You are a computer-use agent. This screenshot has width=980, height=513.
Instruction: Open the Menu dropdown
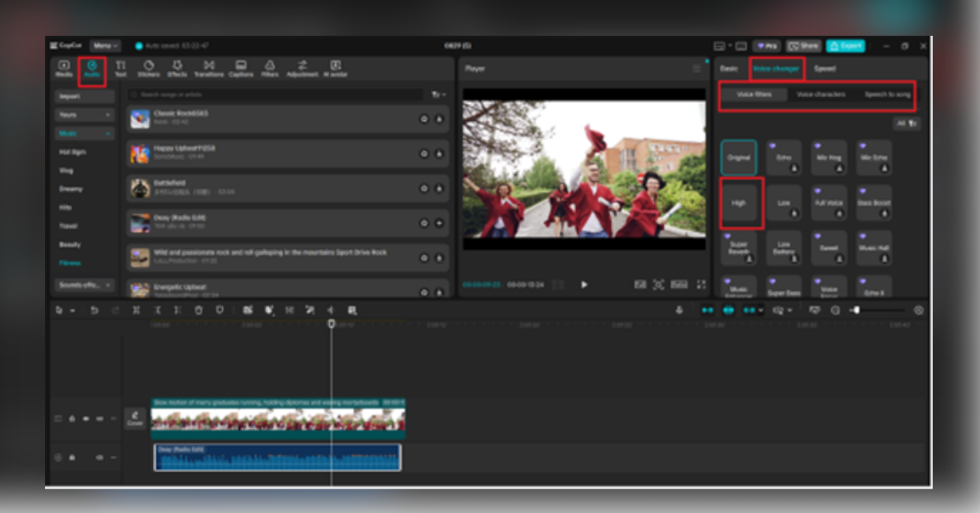tap(105, 46)
